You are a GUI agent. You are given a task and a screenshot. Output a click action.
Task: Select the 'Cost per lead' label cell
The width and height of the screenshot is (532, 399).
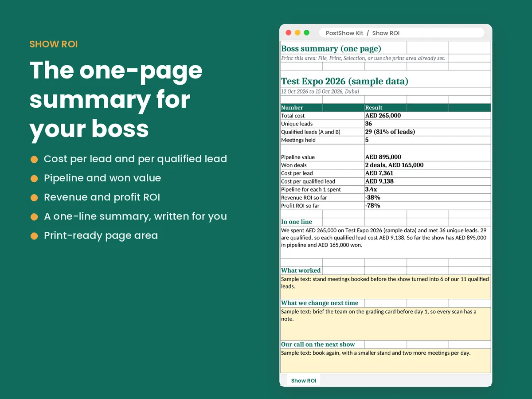[x=322, y=173]
